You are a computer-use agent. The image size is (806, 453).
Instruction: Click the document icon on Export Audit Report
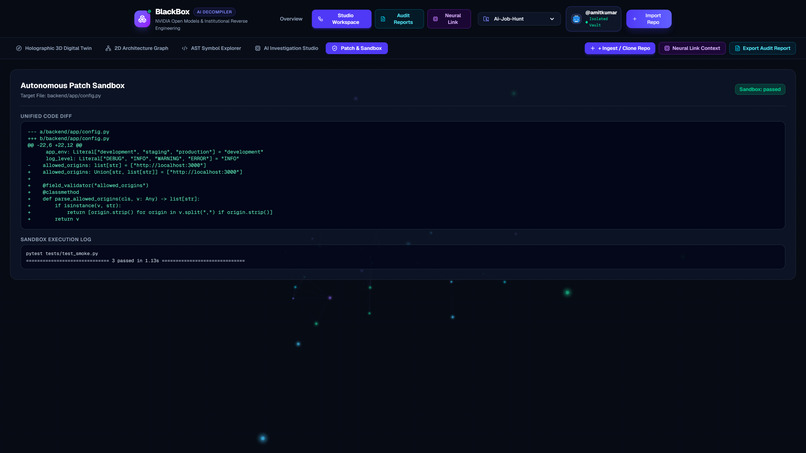click(x=737, y=48)
